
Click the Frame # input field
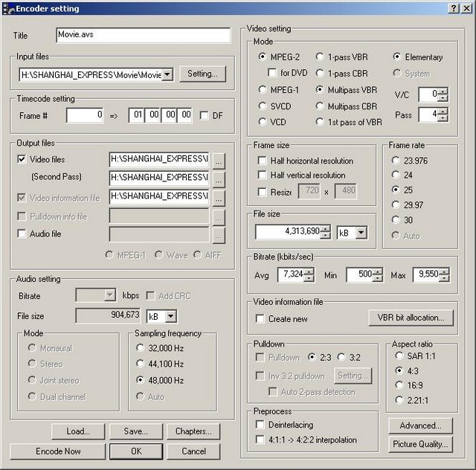click(85, 115)
